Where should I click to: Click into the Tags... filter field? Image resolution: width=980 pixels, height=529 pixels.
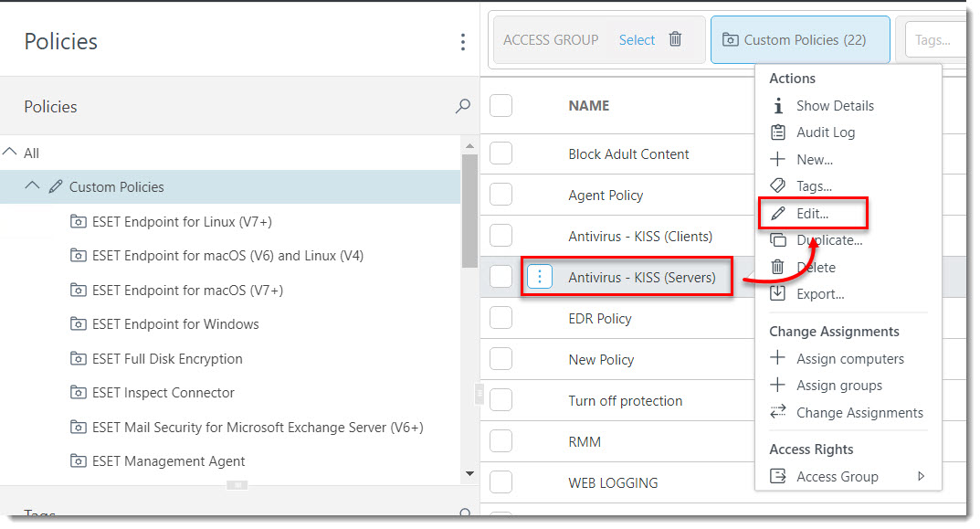click(x=935, y=40)
